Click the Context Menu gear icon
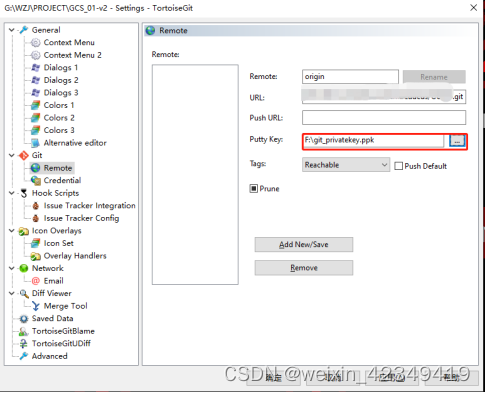Viewport: 485px width, 393px height. [36, 43]
